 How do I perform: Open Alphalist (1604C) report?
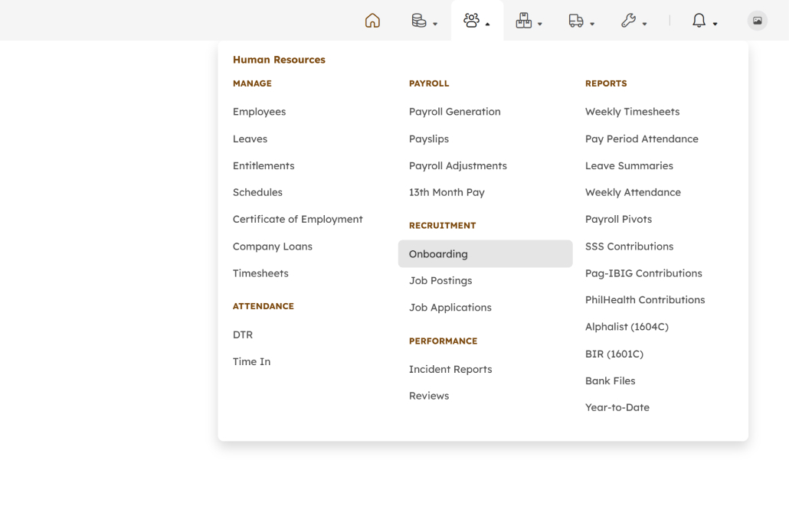627,327
